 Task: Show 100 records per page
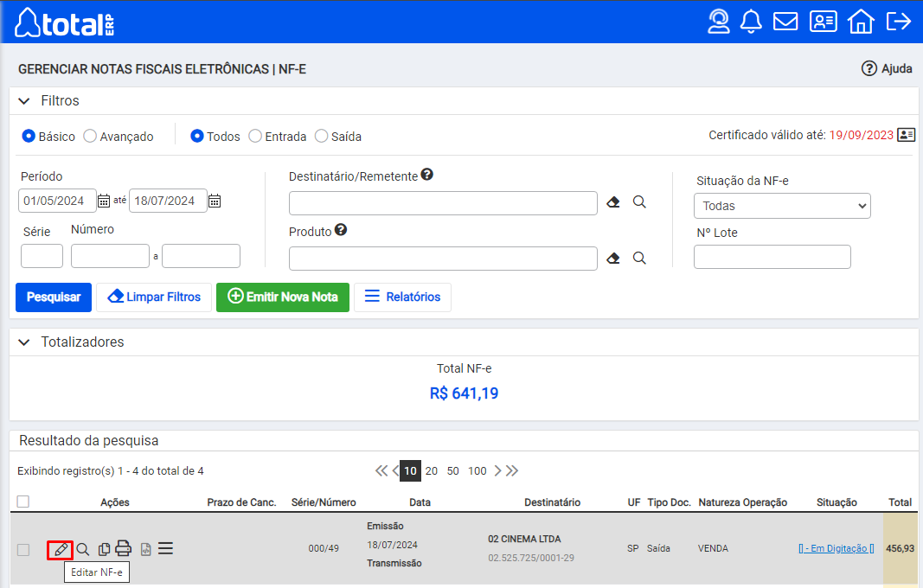click(478, 471)
